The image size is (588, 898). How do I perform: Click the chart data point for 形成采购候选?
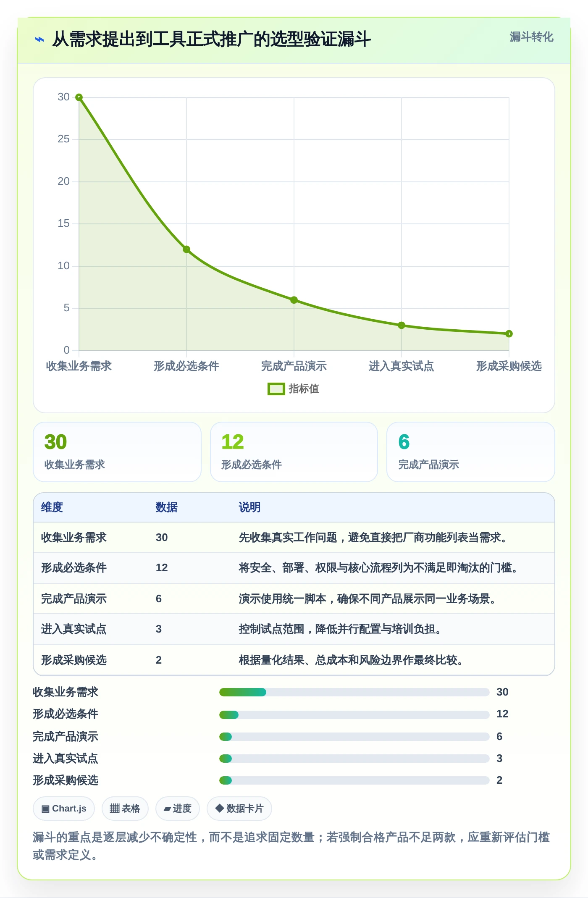pos(509,334)
